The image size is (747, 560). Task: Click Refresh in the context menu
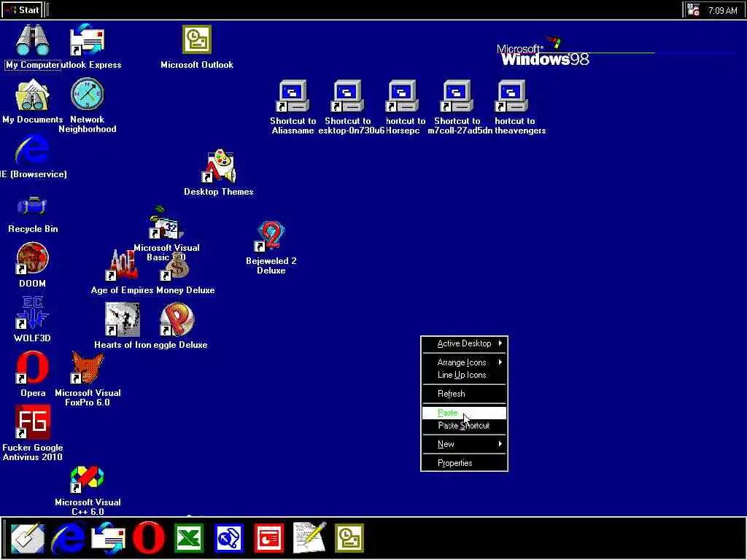(465, 394)
